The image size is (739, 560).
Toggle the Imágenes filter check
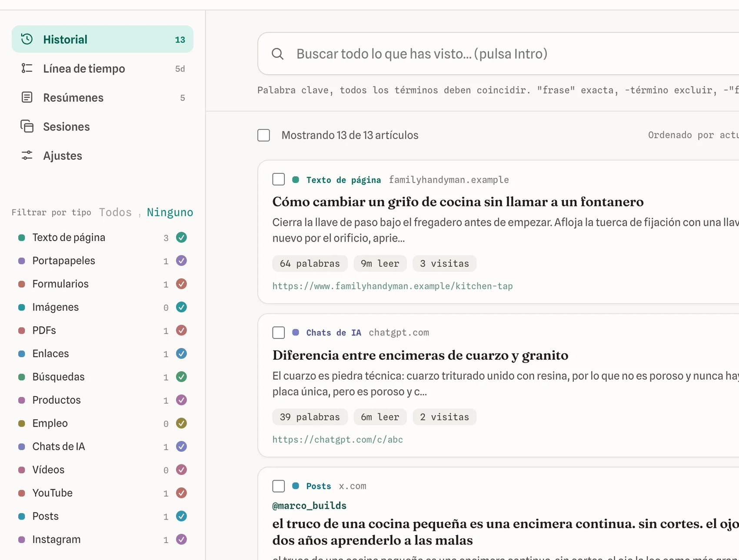coord(181,307)
